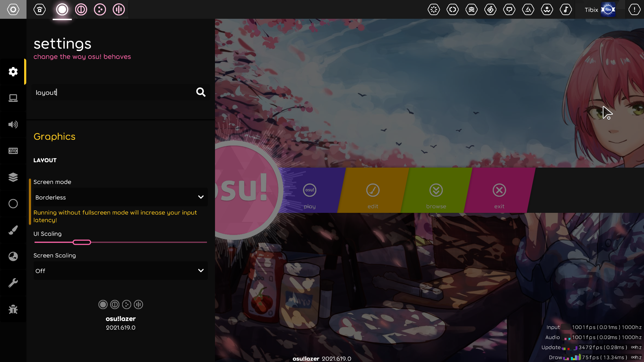
Task: Open Audio settings via speaker icon
Action: [13, 124]
